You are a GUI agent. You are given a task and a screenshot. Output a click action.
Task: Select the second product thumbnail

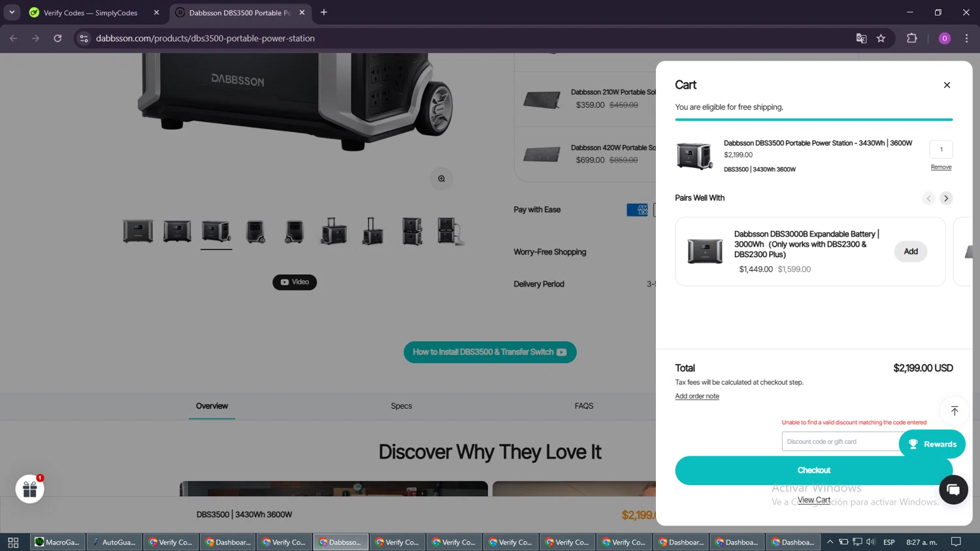point(177,231)
